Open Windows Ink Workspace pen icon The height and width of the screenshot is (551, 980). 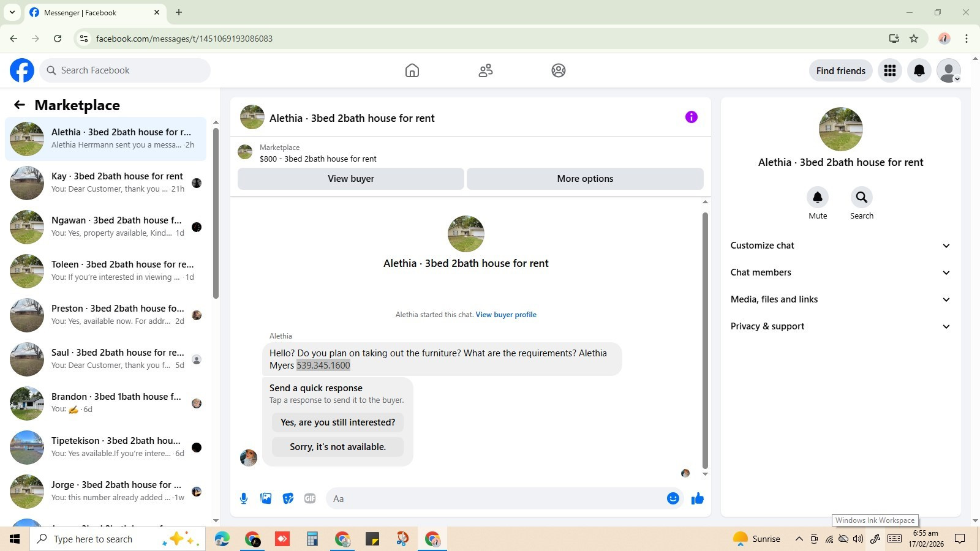[875, 539]
